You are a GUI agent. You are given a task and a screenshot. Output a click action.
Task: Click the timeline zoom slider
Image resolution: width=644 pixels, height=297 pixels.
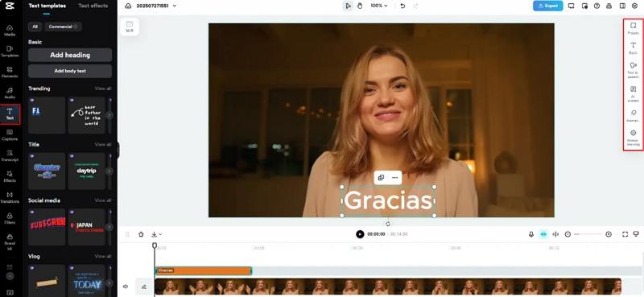[588, 234]
